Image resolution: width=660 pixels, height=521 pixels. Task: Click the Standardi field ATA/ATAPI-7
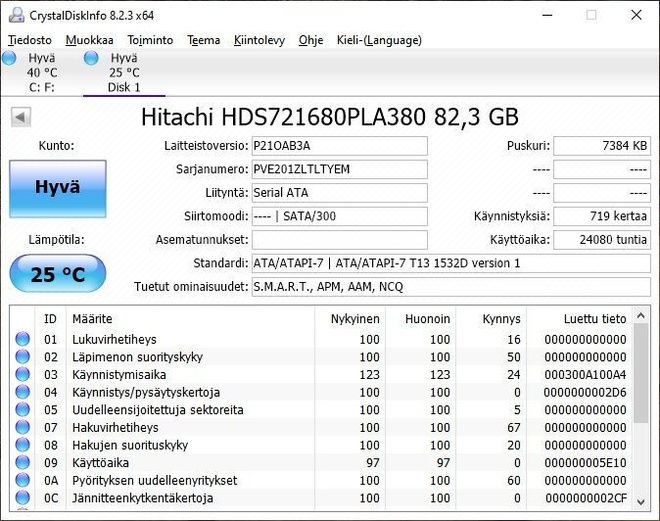pyautogui.click(x=451, y=263)
